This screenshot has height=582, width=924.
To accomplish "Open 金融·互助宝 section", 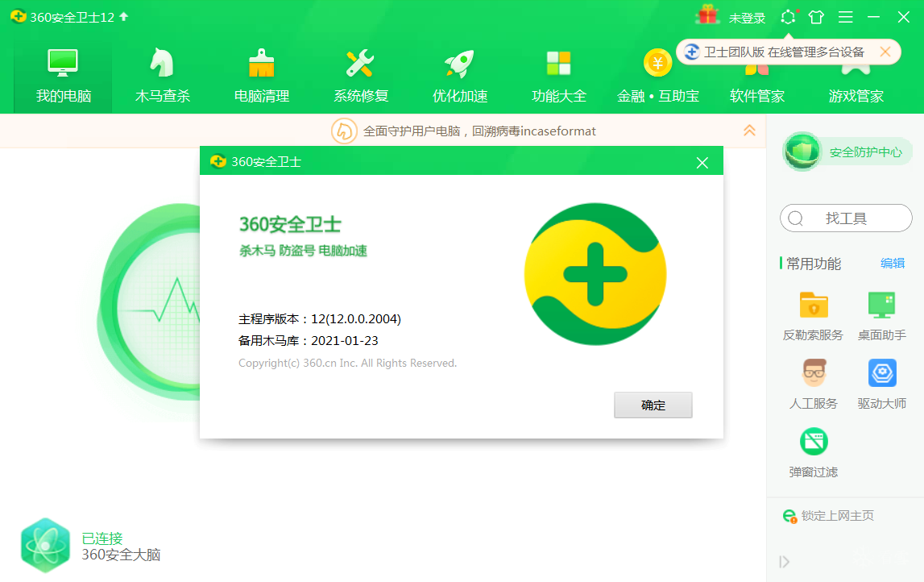I will (657, 76).
